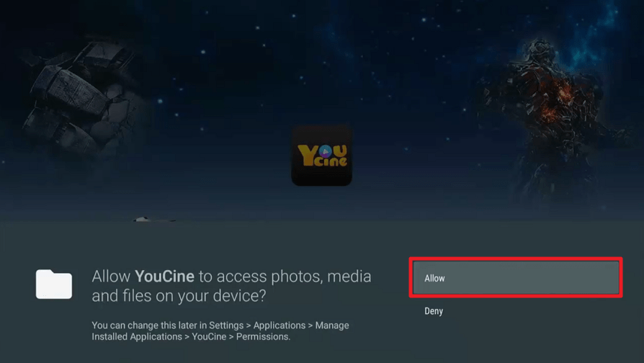644x363 pixels.
Task: Allow YouCine storage access
Action: (516, 278)
